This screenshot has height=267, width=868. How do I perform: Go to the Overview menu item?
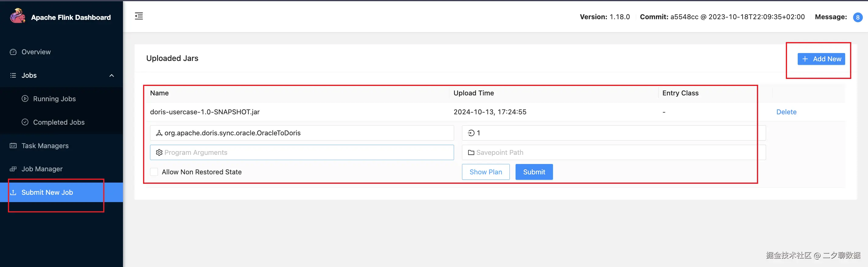coord(36,52)
